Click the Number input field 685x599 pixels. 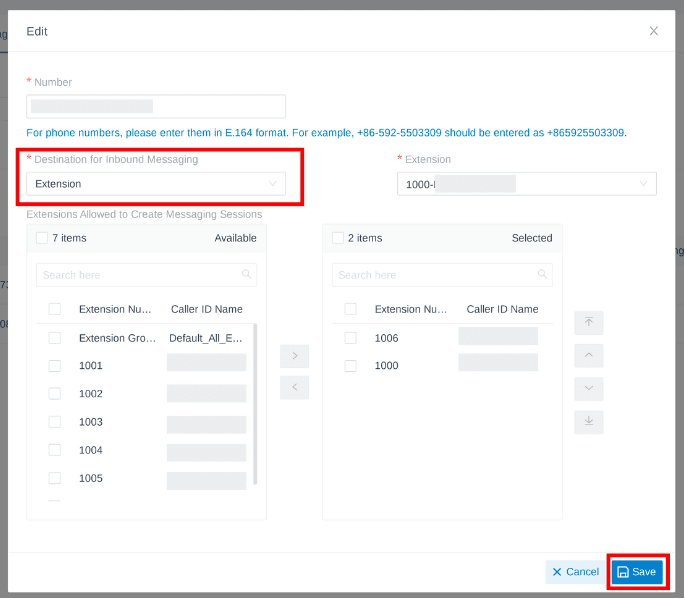click(156, 106)
